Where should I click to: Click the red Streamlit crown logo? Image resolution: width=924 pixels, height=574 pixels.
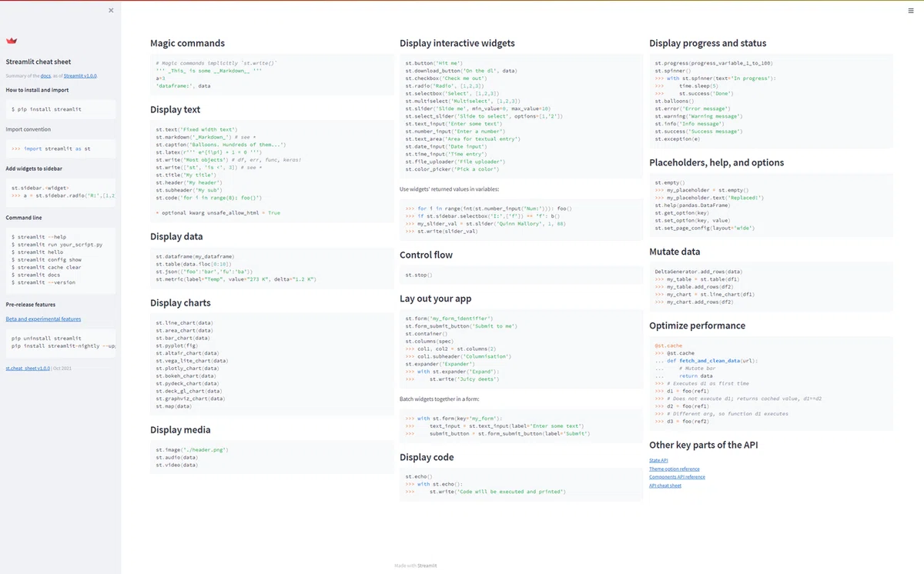(x=12, y=41)
